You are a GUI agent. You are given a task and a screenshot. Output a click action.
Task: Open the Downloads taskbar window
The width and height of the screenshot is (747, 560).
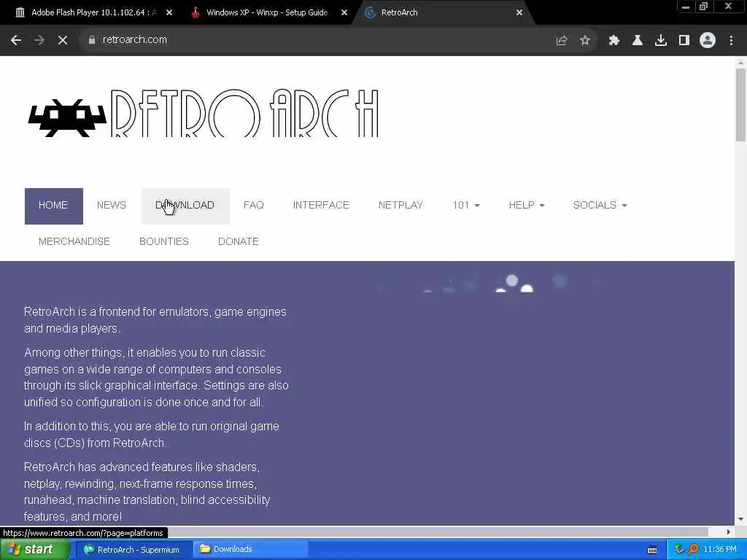(x=251, y=550)
